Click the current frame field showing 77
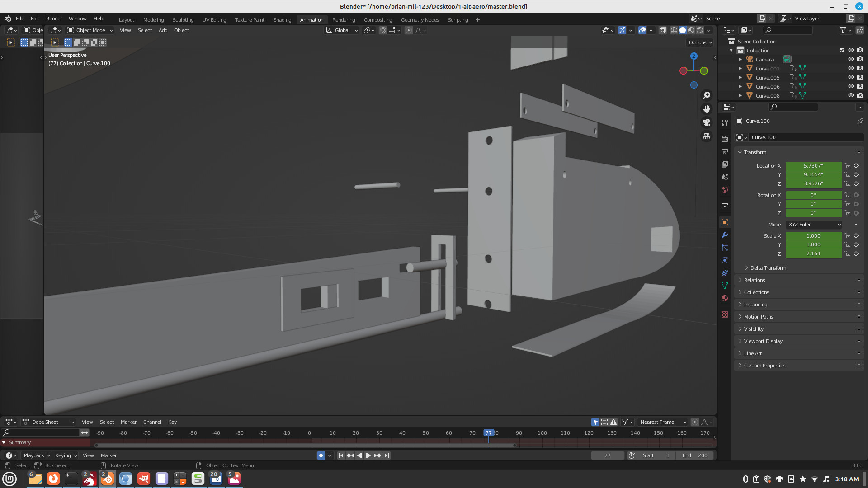 tap(608, 455)
